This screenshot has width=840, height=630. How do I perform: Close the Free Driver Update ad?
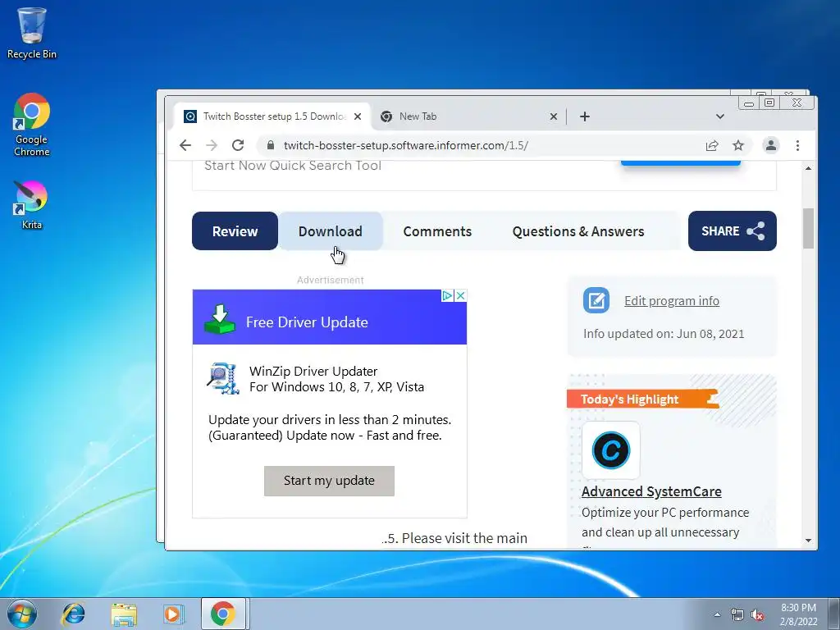[460, 295]
